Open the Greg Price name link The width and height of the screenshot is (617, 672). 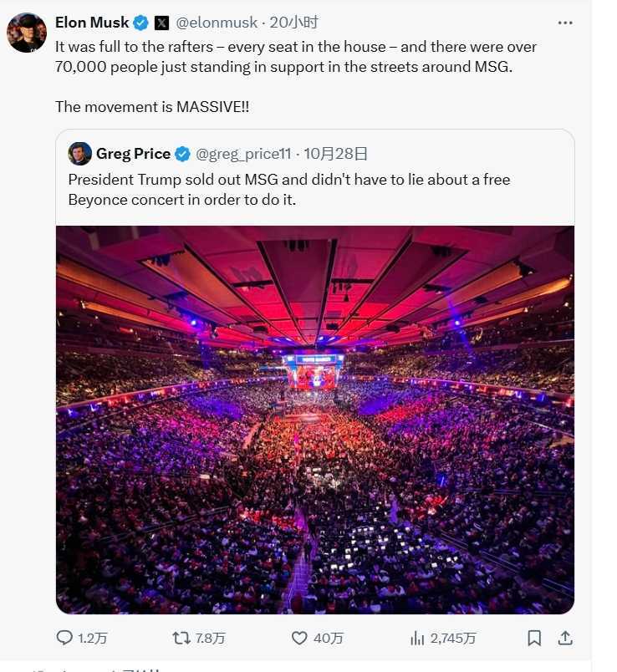(133, 154)
